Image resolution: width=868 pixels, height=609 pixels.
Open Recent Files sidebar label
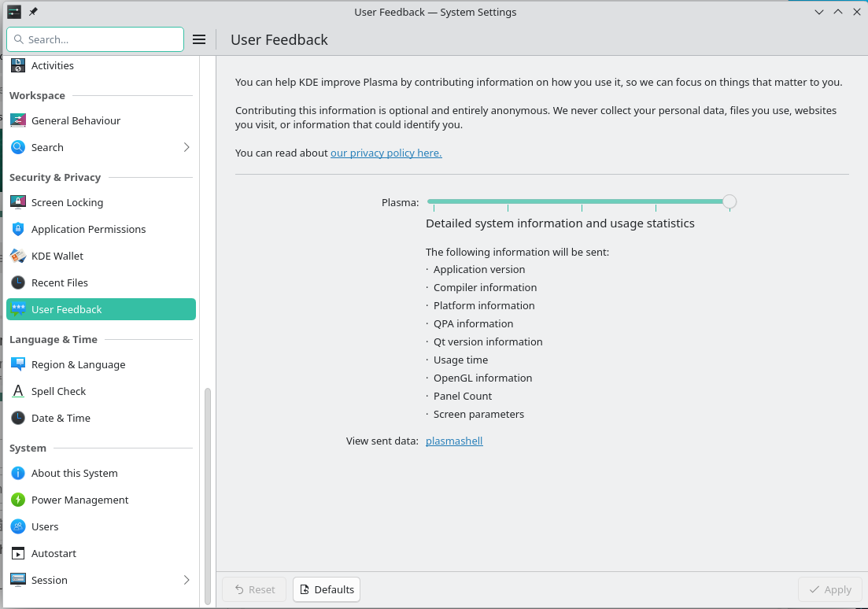[60, 282]
